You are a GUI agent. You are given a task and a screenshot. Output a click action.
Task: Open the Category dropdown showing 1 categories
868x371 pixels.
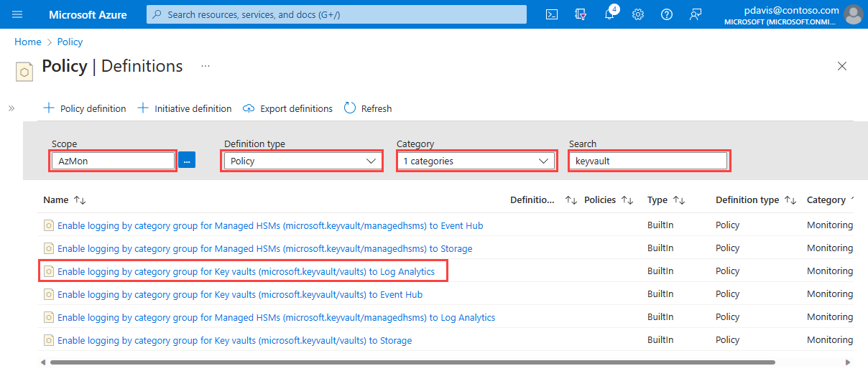click(476, 161)
